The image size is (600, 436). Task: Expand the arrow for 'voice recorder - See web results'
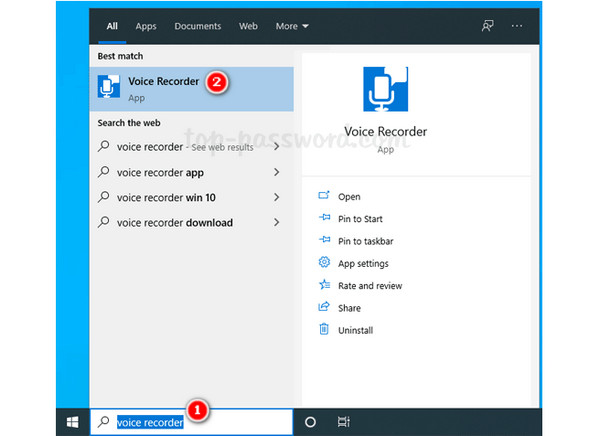pos(277,147)
